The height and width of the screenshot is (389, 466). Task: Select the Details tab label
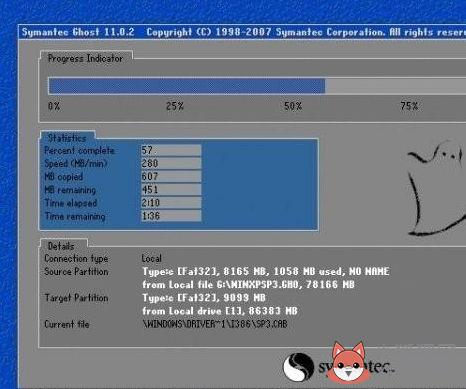[x=61, y=246]
